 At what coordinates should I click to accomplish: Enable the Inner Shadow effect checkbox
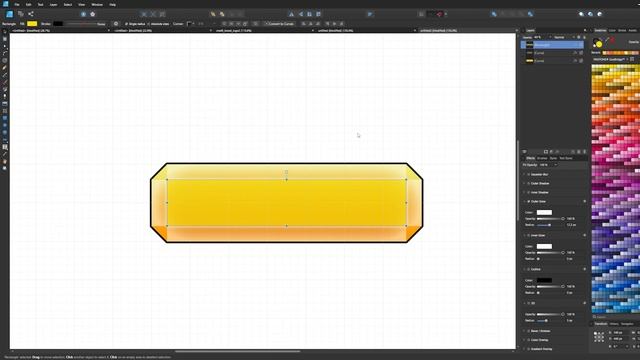(529, 192)
